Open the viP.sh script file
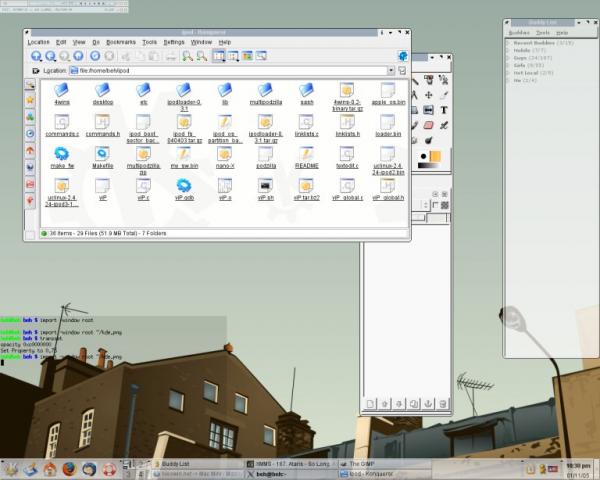This screenshot has width=600, height=480. pyautogui.click(x=266, y=189)
